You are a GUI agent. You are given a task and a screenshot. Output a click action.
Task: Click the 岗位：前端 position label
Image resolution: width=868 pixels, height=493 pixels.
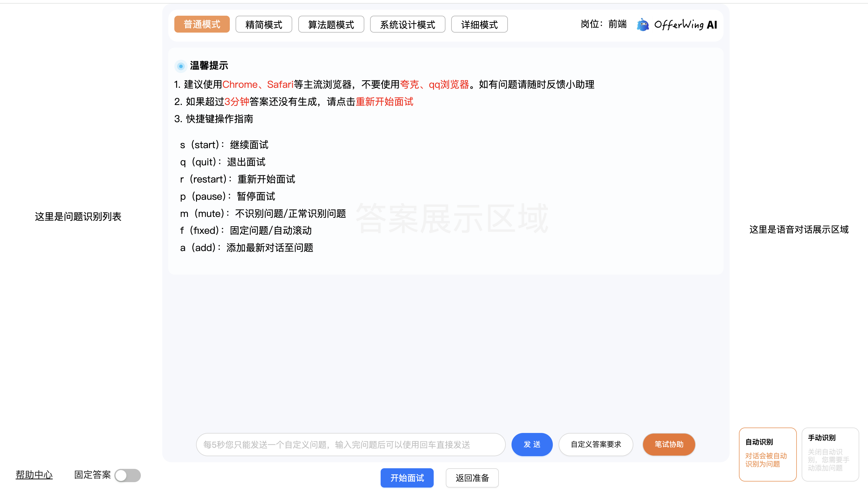[603, 24]
